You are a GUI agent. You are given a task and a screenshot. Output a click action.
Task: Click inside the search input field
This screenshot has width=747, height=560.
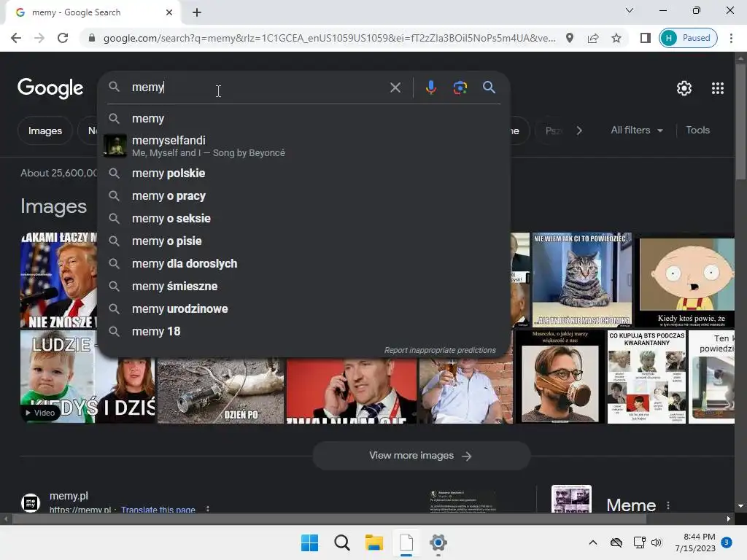click(x=258, y=87)
